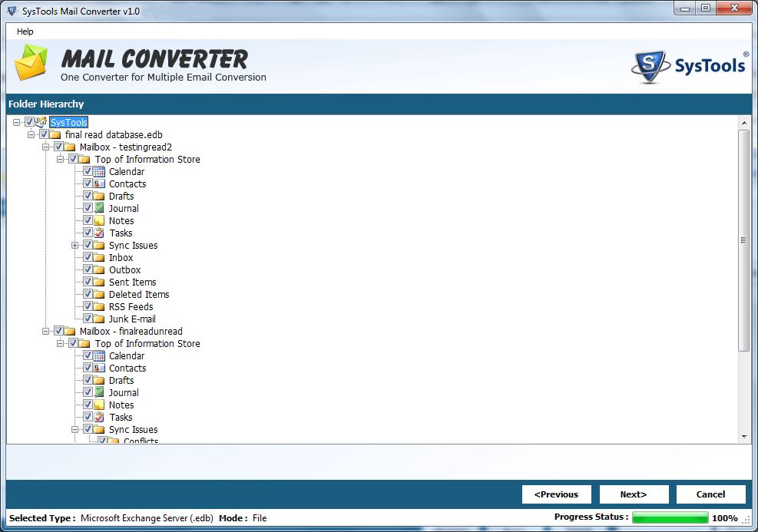
Task: Click the Contacts icon under finalreadunread mailbox
Action: pyautogui.click(x=99, y=368)
